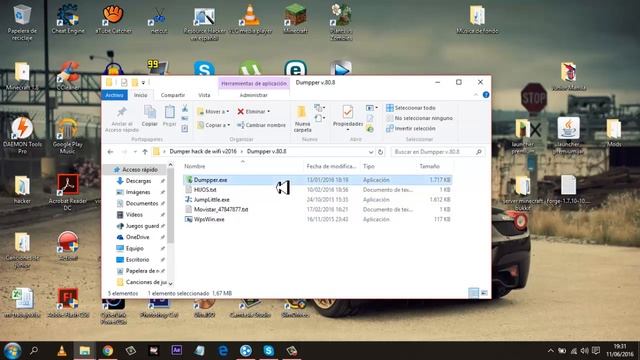Open the volume control in system tray

click(x=584, y=351)
